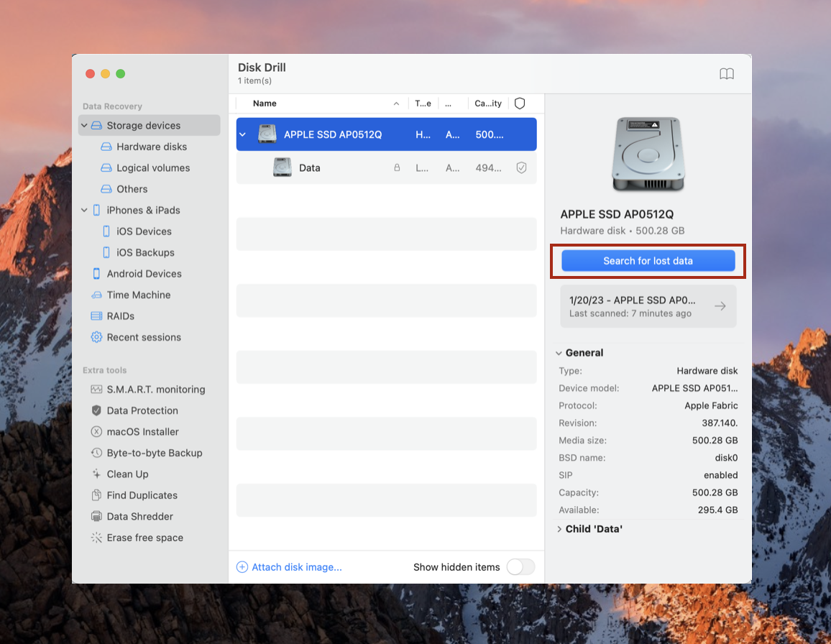Open S.M.A.R.T. monitoring tool label

point(156,390)
